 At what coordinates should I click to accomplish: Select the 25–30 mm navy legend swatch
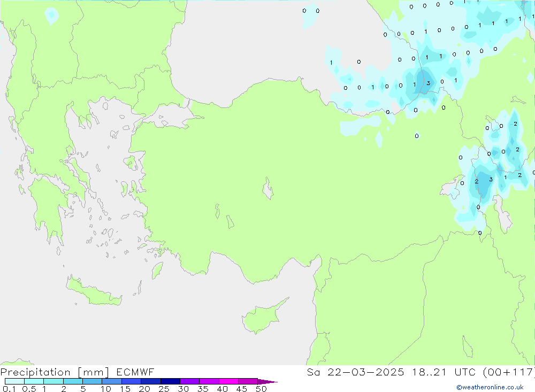(x=170, y=381)
